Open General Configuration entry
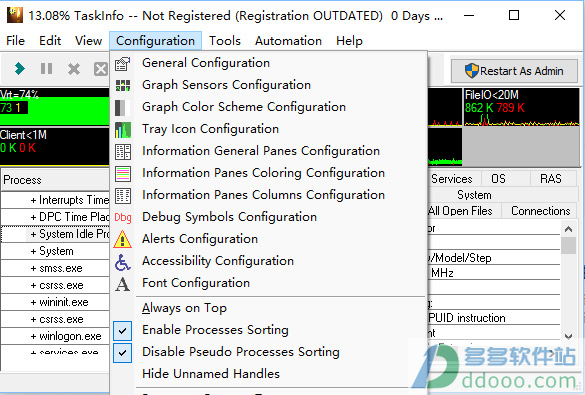 tap(206, 63)
